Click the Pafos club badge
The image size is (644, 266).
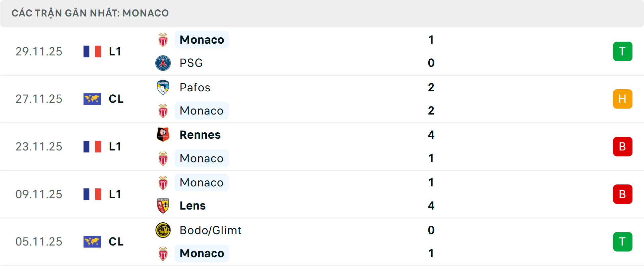click(163, 87)
